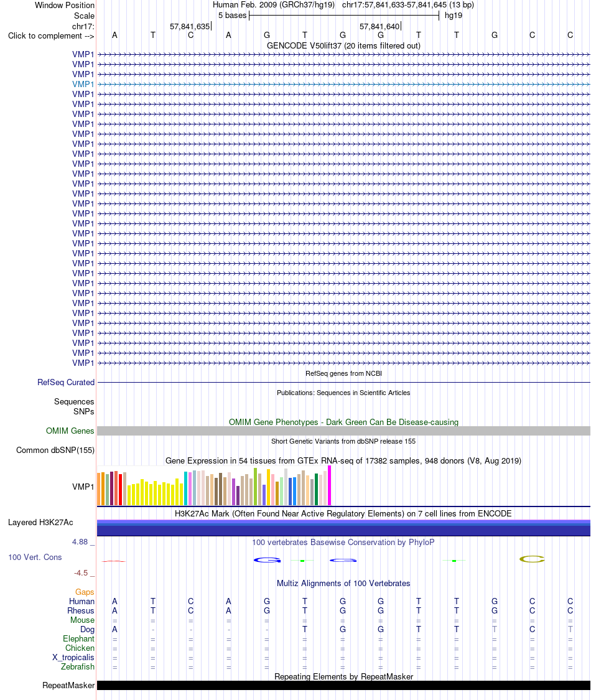Click the light-blue highlighted VMP1 transcript line

click(343, 85)
